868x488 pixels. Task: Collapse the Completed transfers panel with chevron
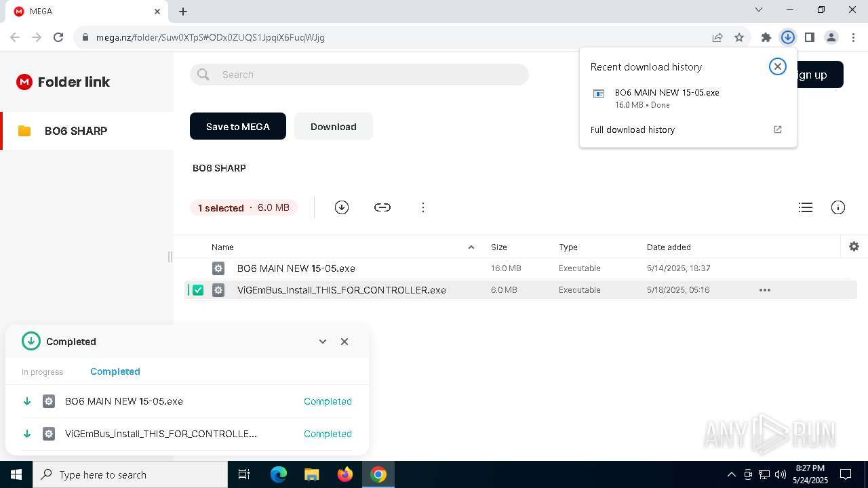[x=323, y=342]
